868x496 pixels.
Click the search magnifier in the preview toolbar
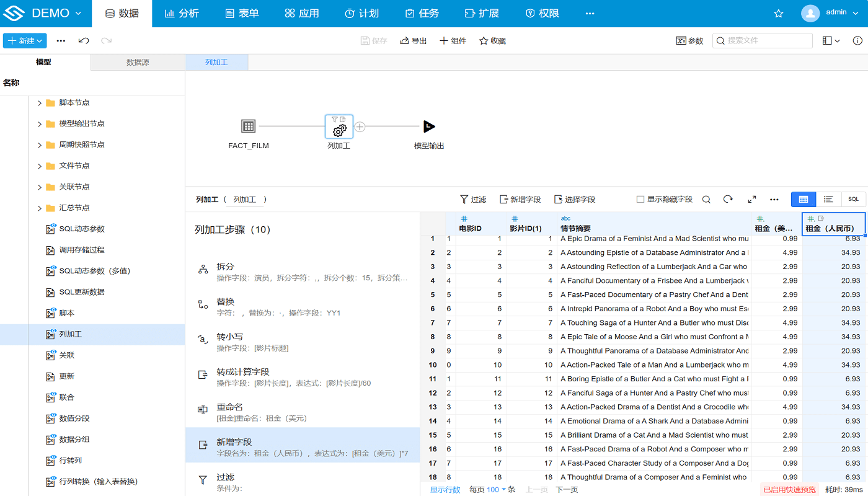click(x=707, y=199)
